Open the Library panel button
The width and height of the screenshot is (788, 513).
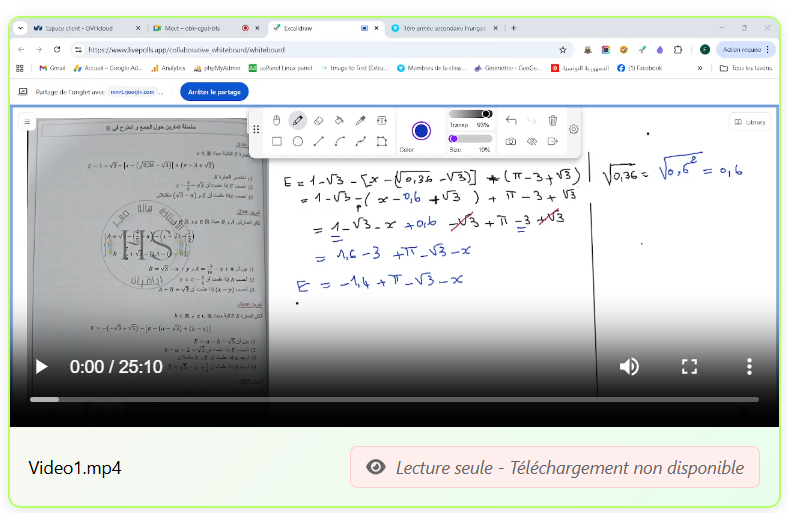click(x=750, y=122)
